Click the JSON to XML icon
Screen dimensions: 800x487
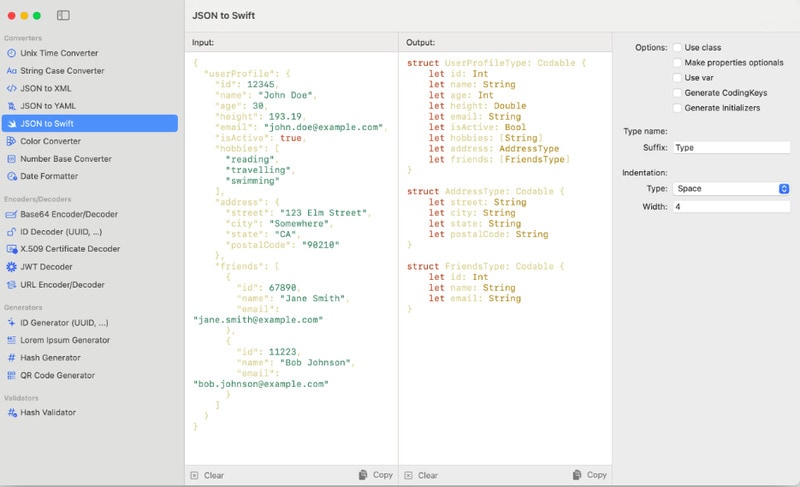click(11, 88)
